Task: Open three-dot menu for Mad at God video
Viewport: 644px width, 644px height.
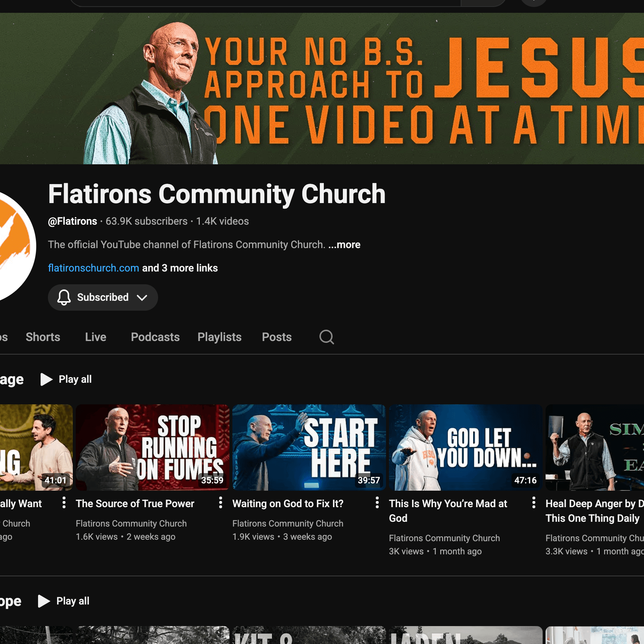Action: point(533,503)
